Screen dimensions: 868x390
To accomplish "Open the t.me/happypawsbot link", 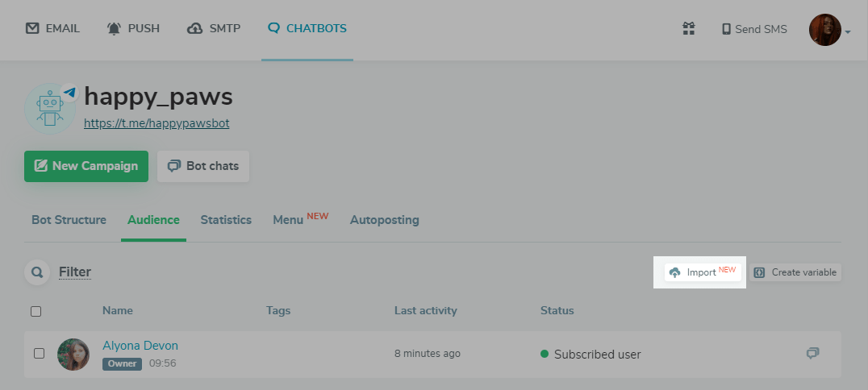I will (x=156, y=124).
